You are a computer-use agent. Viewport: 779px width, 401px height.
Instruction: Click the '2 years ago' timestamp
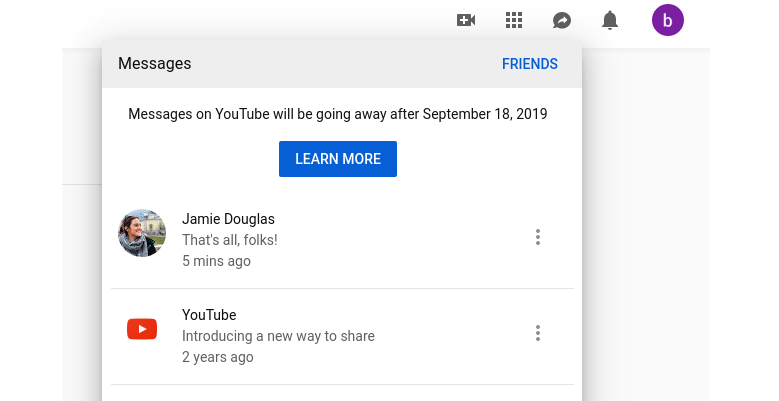point(218,357)
